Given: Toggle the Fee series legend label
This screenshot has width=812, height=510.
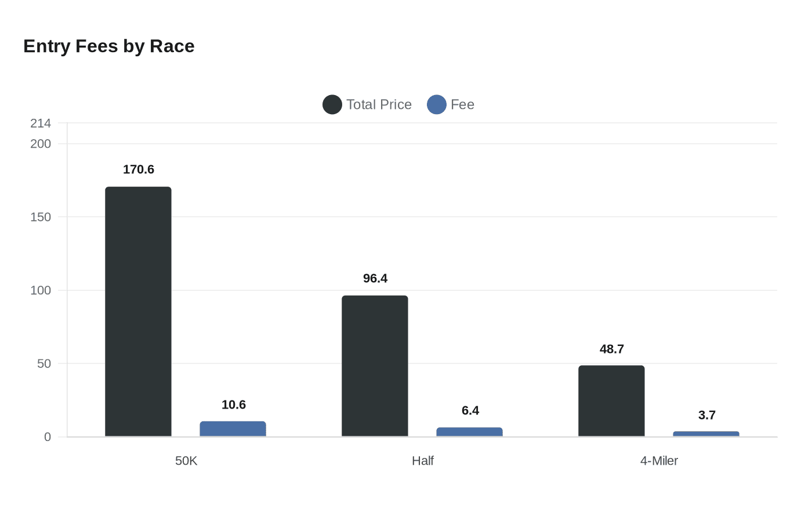Looking at the screenshot, I should point(462,105).
